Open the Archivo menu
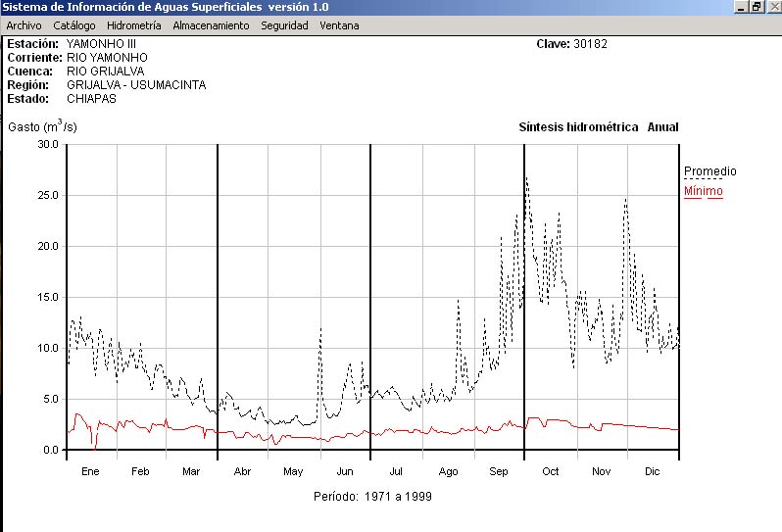Viewport: 782px width, 532px height. [24, 25]
